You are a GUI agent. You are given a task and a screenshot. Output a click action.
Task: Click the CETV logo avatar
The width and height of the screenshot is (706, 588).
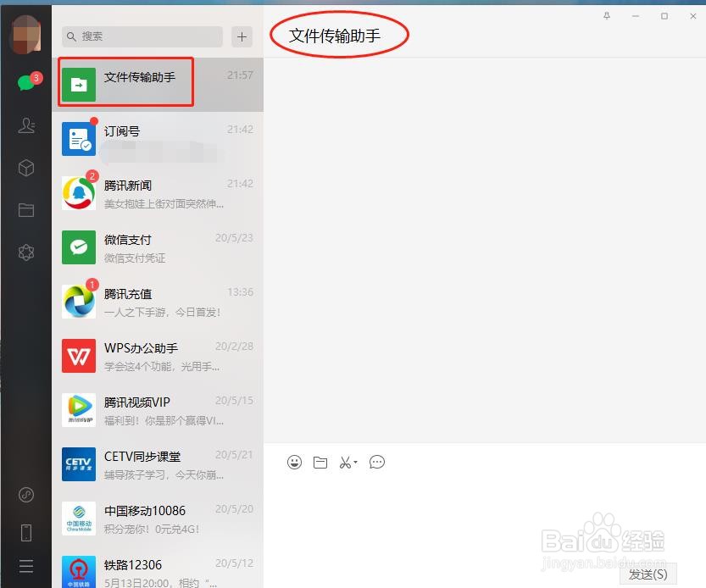coord(79,464)
